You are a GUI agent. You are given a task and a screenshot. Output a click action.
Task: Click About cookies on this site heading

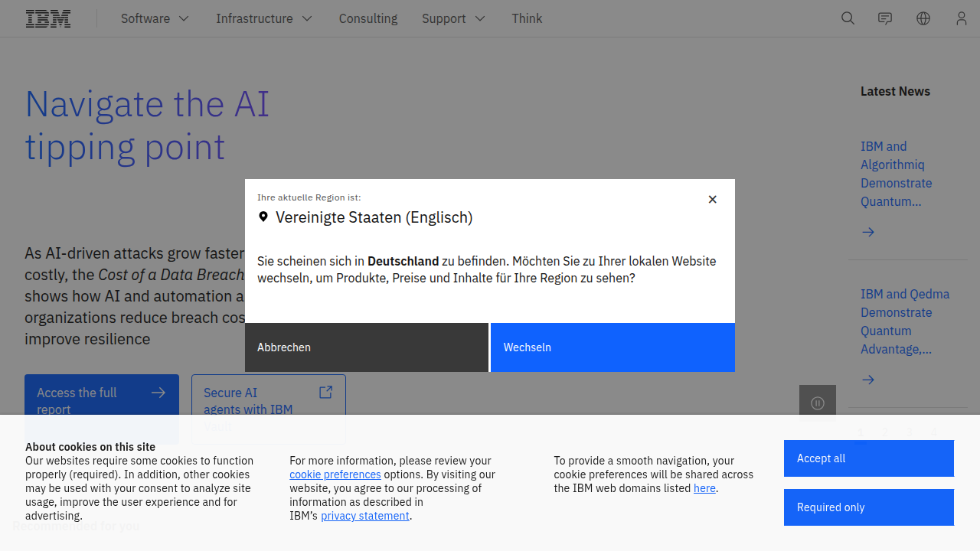tap(90, 447)
